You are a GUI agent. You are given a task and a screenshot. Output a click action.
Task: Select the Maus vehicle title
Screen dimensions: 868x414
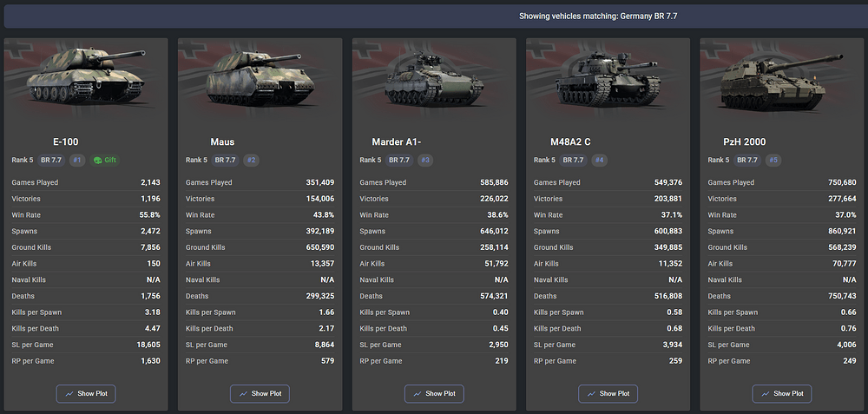pyautogui.click(x=222, y=141)
